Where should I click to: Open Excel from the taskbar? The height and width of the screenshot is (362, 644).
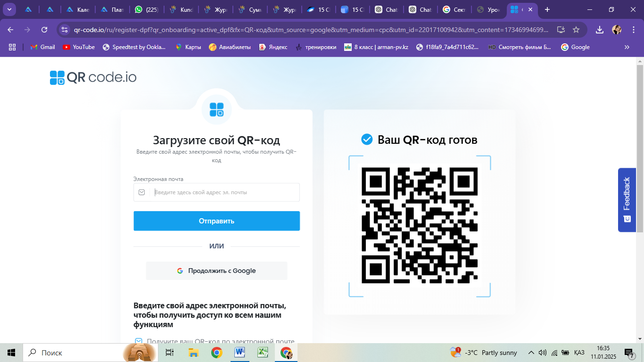coord(263,353)
